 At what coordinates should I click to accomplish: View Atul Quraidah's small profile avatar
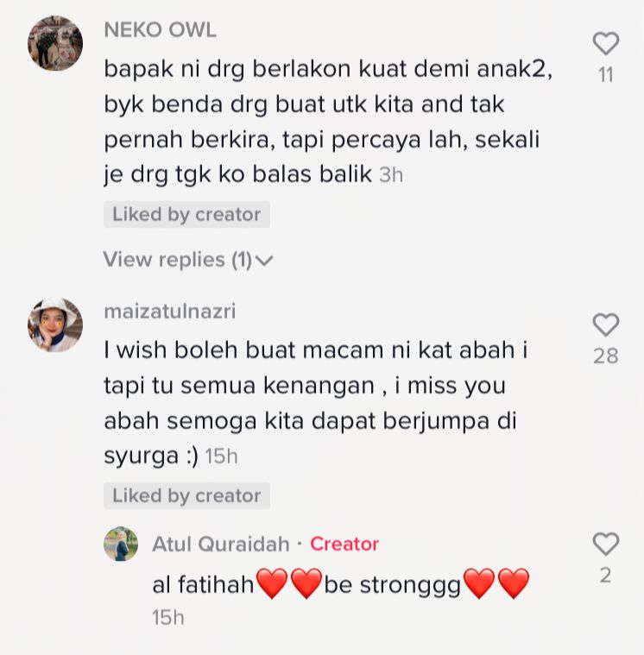(121, 544)
